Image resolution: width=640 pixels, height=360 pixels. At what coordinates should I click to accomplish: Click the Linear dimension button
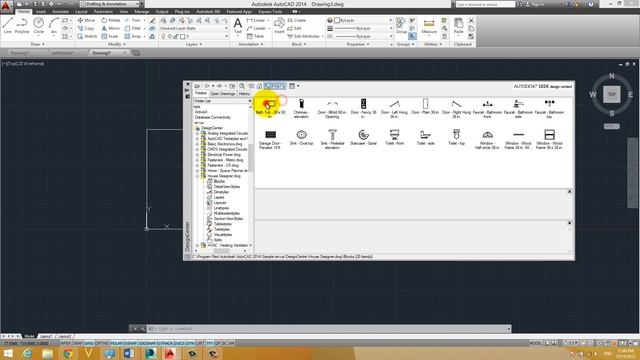tap(257, 20)
